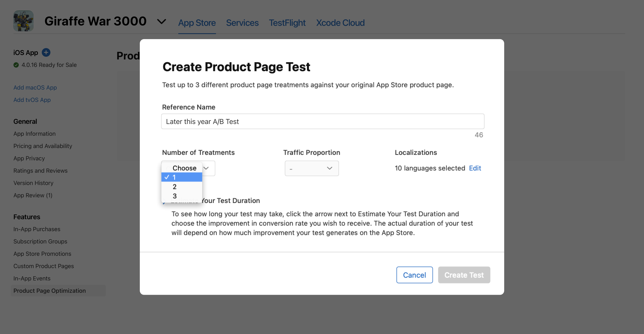Click the Number of Treatments dropdown chevron

[206, 168]
